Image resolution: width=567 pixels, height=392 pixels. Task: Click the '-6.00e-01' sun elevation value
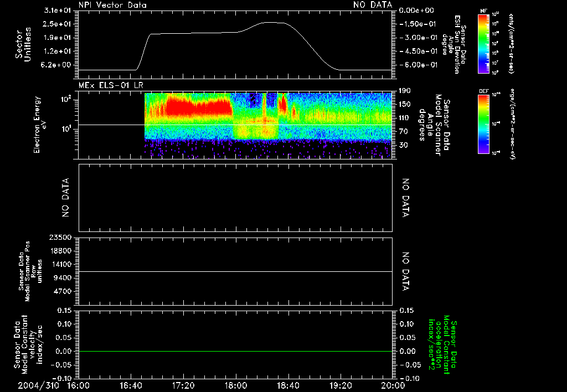tap(419, 65)
